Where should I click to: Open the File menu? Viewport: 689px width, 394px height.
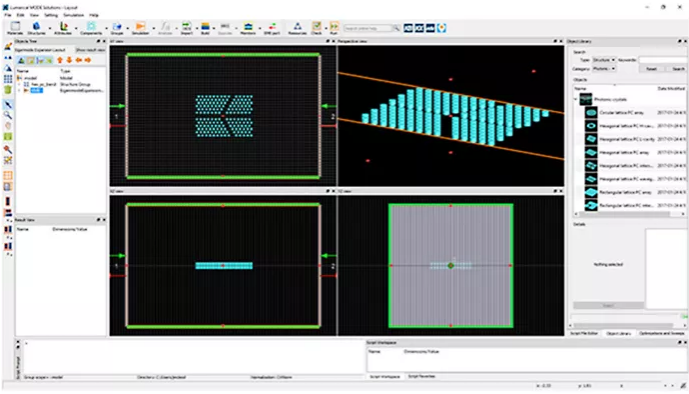tap(8, 15)
